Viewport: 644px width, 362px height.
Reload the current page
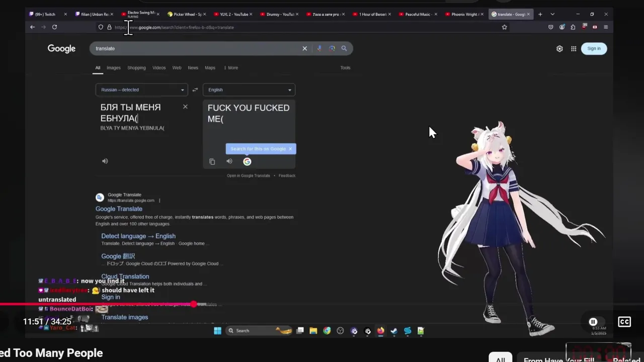click(54, 27)
